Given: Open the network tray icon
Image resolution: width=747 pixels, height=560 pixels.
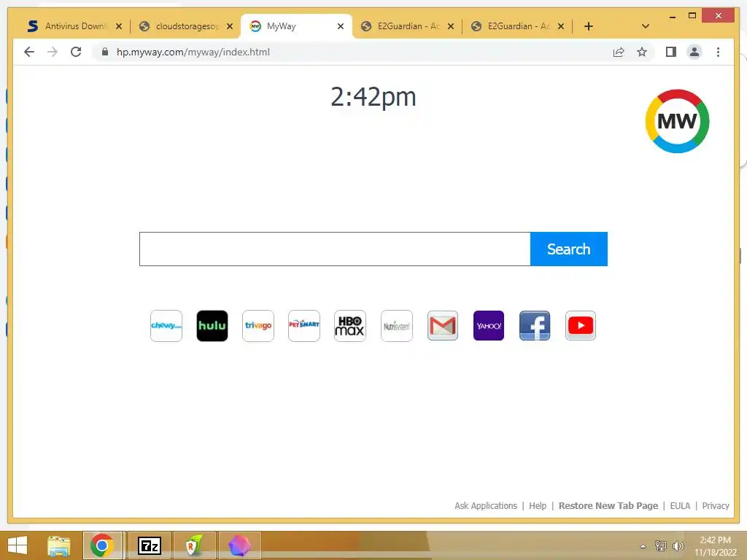Looking at the screenshot, I should pos(661,546).
